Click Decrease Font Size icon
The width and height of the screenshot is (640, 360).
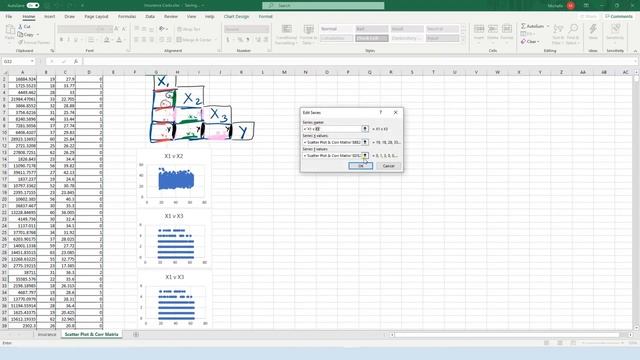(x=124, y=29)
